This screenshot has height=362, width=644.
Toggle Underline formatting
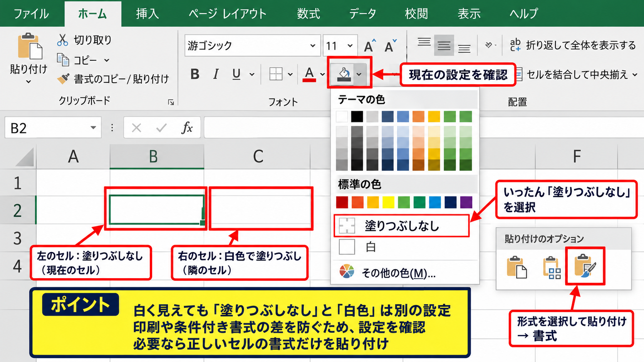pos(236,74)
